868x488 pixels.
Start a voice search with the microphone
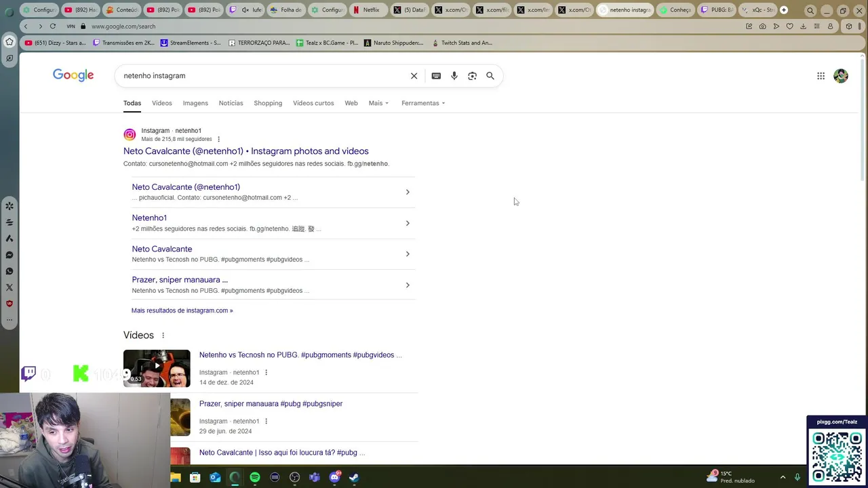coord(454,76)
